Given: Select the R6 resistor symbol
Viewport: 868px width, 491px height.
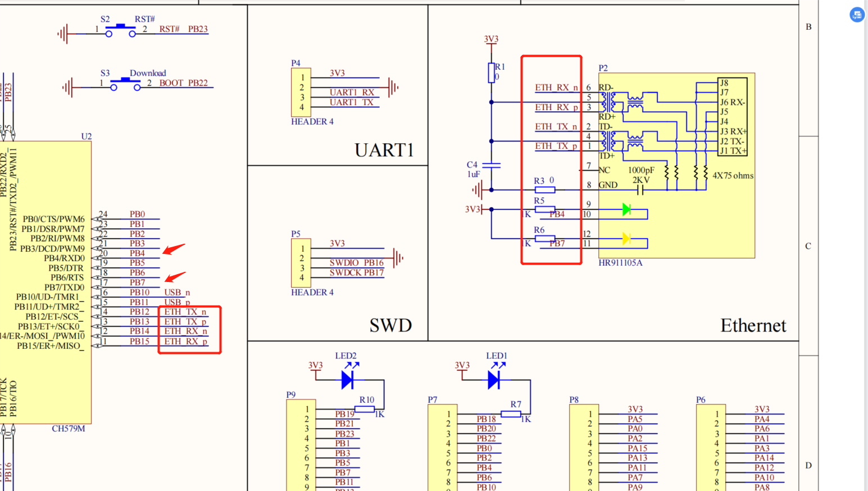Looking at the screenshot, I should click(545, 238).
